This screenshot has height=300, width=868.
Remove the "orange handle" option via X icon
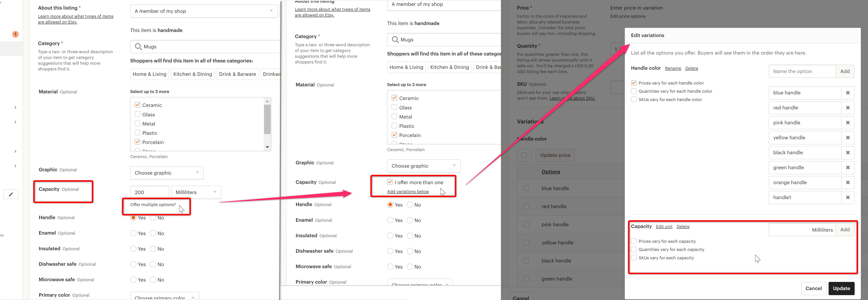click(848, 182)
